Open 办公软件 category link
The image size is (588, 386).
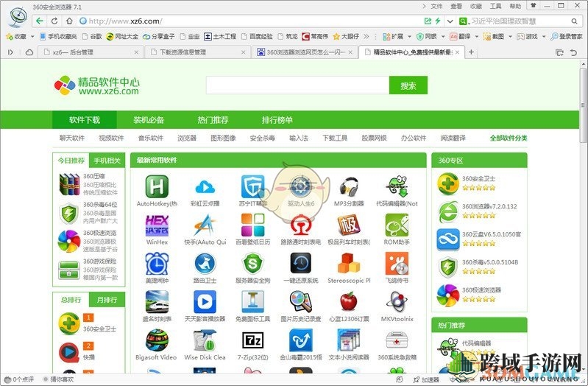point(414,138)
